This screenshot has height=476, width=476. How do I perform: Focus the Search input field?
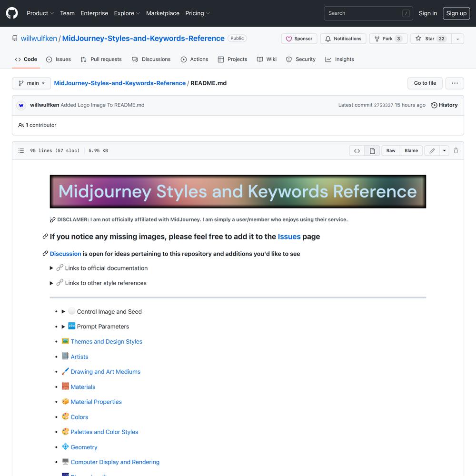point(368,13)
